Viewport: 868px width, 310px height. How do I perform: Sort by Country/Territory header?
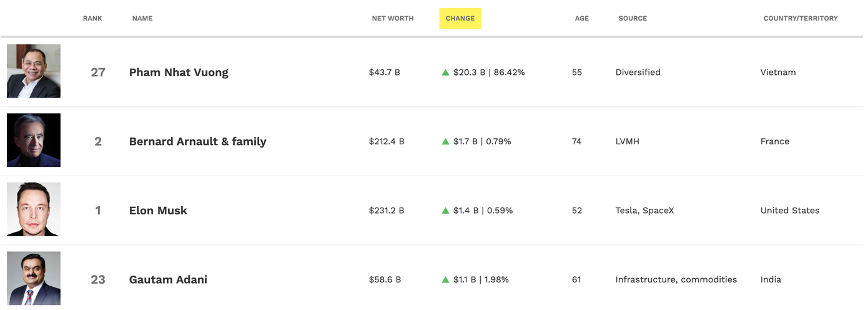pyautogui.click(x=801, y=18)
